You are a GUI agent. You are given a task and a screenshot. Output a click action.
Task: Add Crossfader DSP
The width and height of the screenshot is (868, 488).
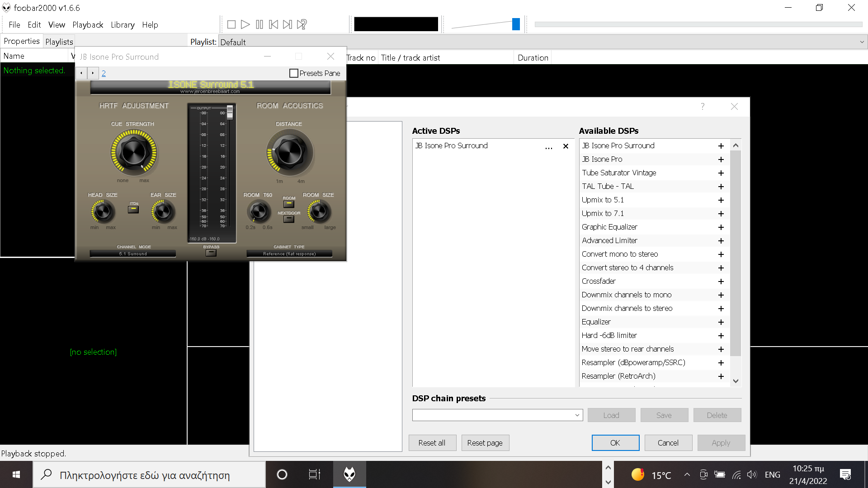point(721,282)
